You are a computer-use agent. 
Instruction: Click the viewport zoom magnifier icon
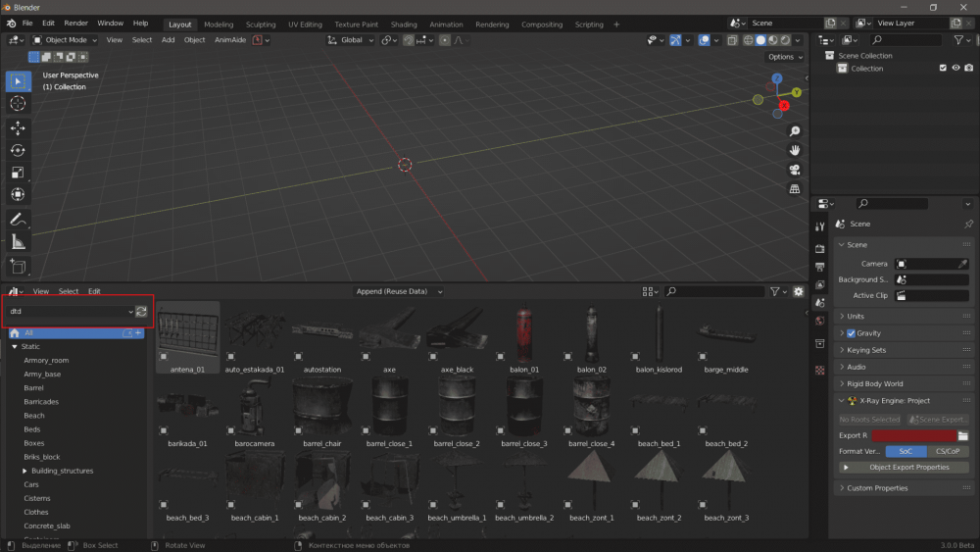point(795,131)
